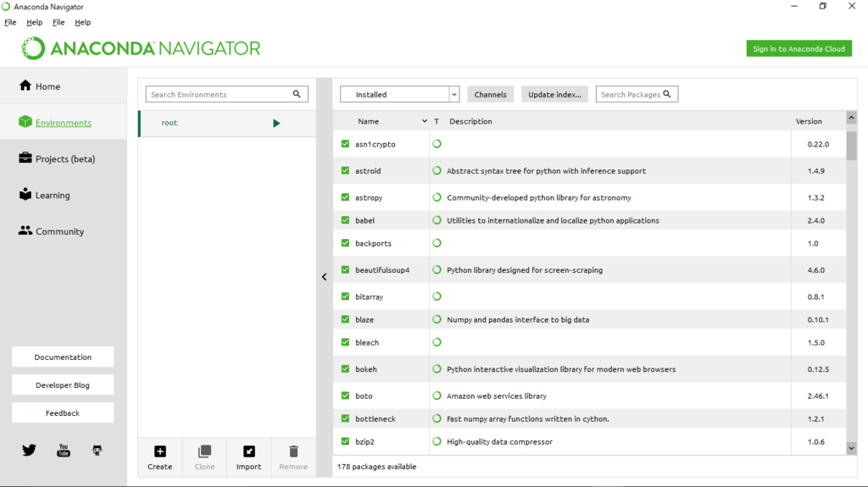Open the YouTube icon link
This screenshot has width=868, height=487.
point(63,451)
